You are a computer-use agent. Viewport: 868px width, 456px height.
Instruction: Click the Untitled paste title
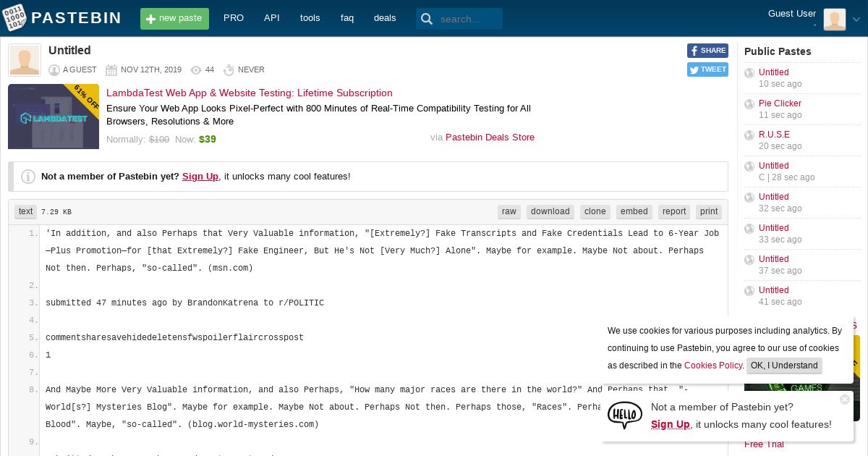click(69, 51)
